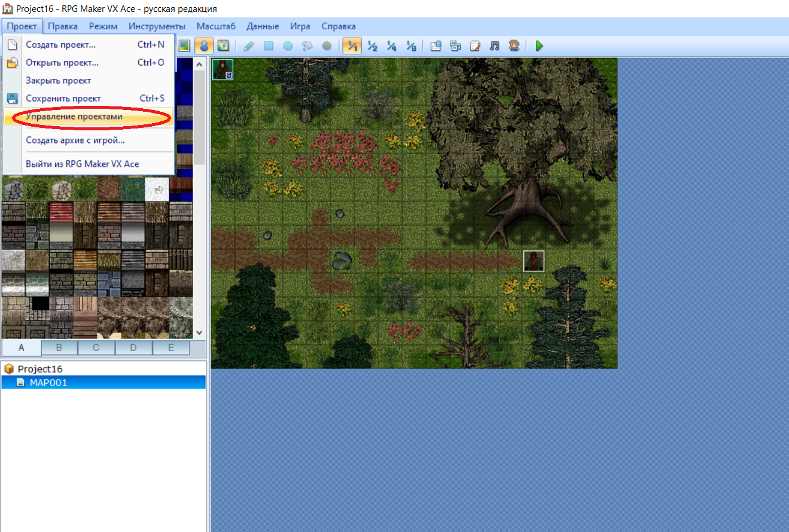Screen dimensions: 789x532
Task: Click the tileset palette scrollbar down arrow
Action: [x=199, y=333]
